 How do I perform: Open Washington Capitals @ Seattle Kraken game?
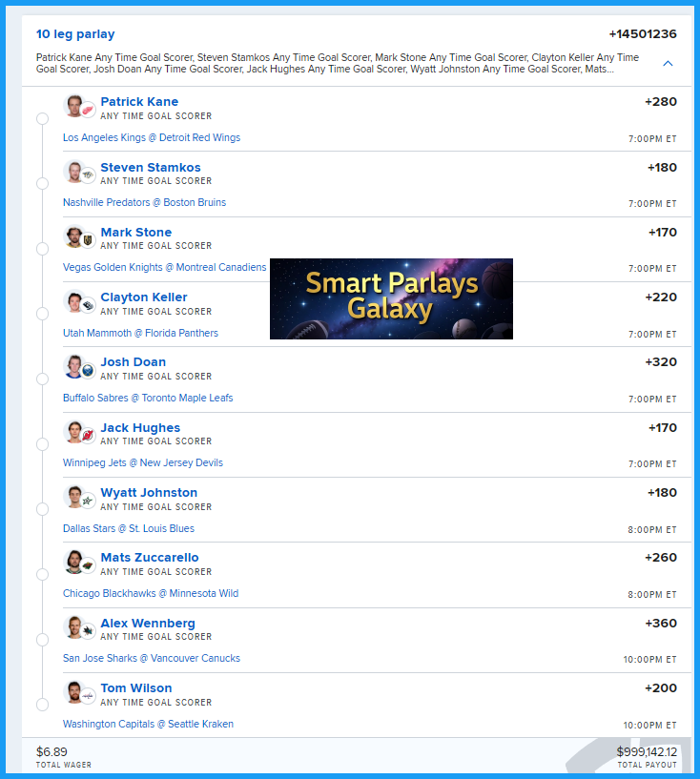148,724
